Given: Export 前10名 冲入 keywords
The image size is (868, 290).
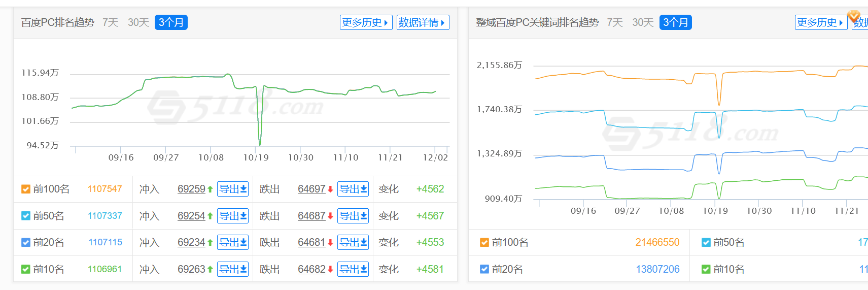Looking at the screenshot, I should click(x=233, y=269).
